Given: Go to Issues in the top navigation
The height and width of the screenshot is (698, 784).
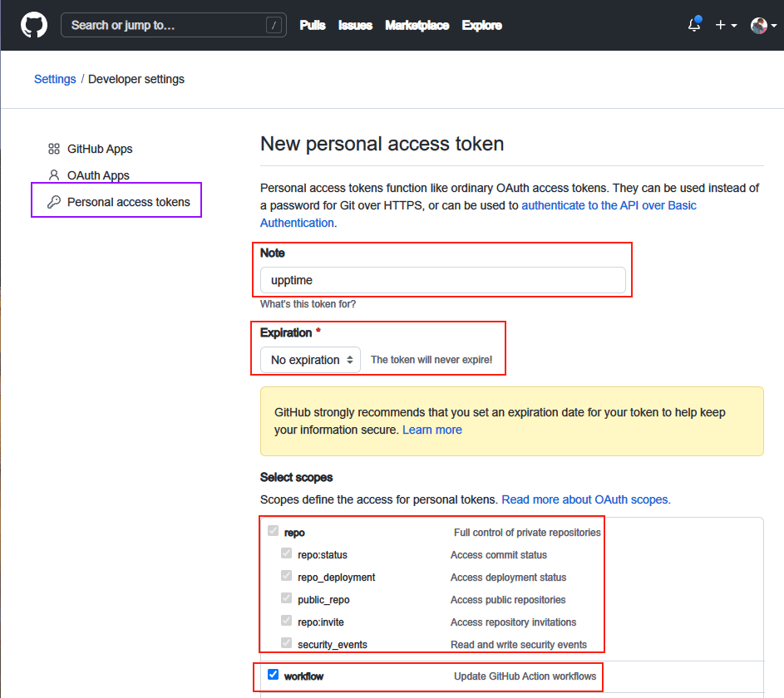Looking at the screenshot, I should 356,25.
